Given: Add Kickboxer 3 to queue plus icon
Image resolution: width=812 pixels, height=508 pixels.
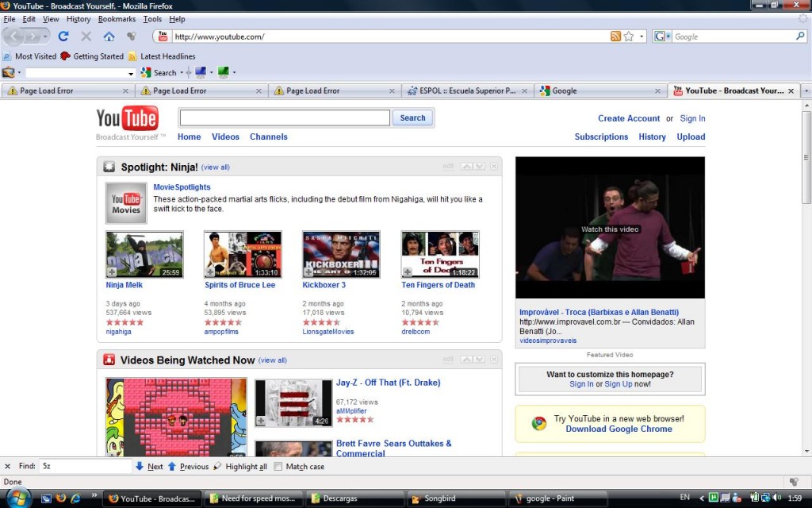Looking at the screenshot, I should point(308,272).
